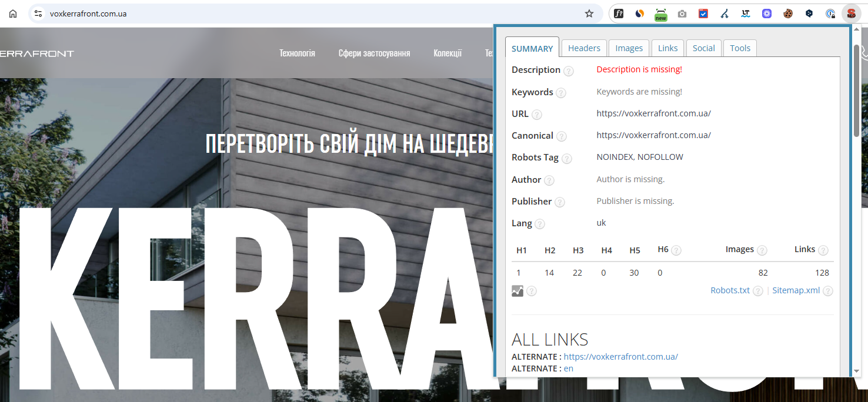Click the gray camera extension icon
868x402 pixels.
(682, 14)
